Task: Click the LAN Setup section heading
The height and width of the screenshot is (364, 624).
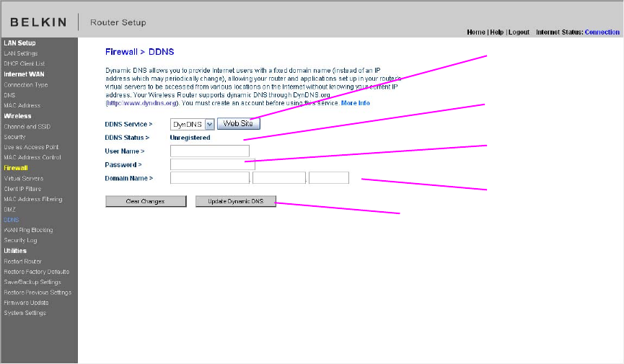Action: coord(19,43)
